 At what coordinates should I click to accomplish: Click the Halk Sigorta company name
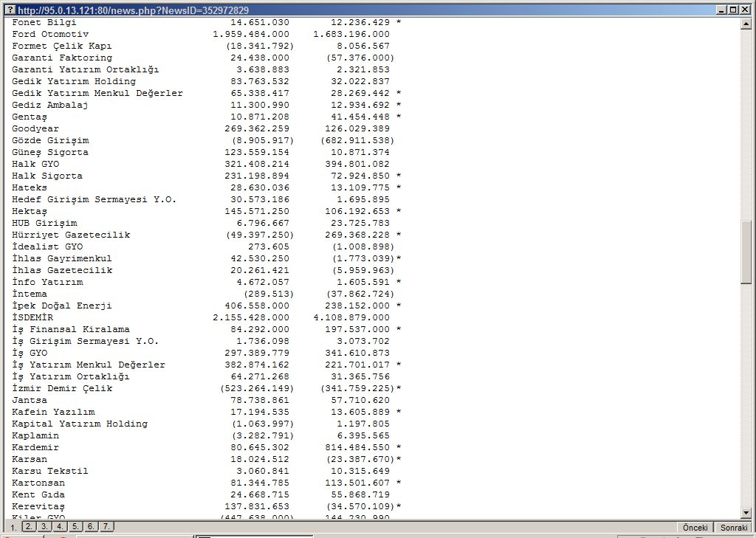[47, 176]
